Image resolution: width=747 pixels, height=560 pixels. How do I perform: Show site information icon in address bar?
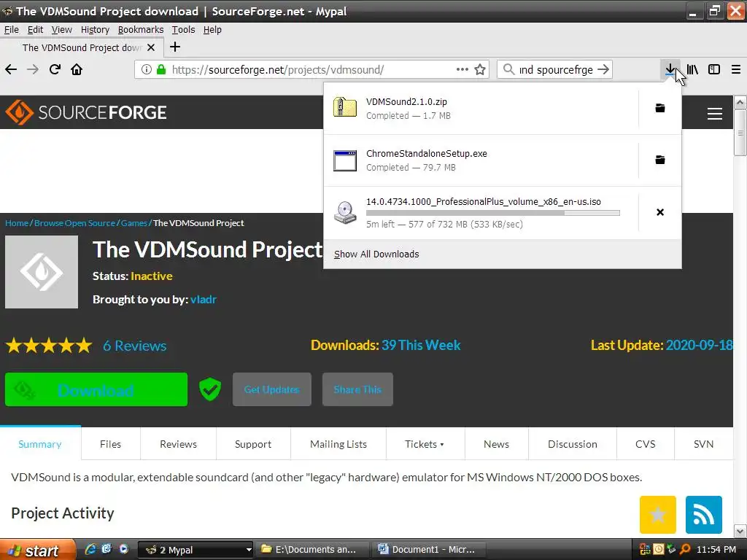[x=147, y=69]
